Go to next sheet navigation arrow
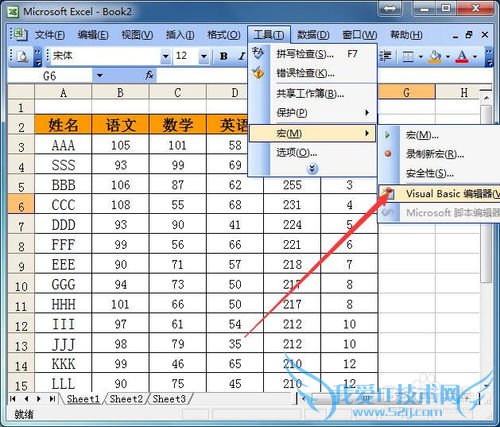 (x=39, y=399)
